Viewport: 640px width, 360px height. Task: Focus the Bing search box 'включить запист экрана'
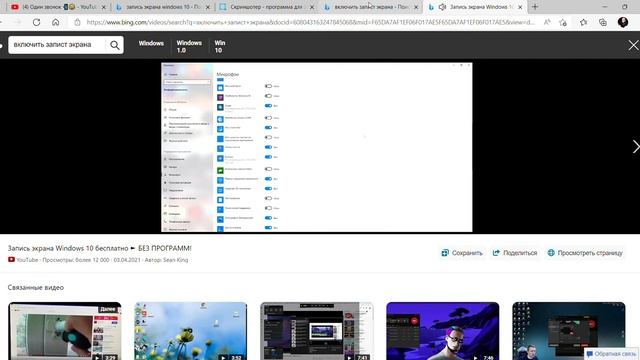[56, 45]
